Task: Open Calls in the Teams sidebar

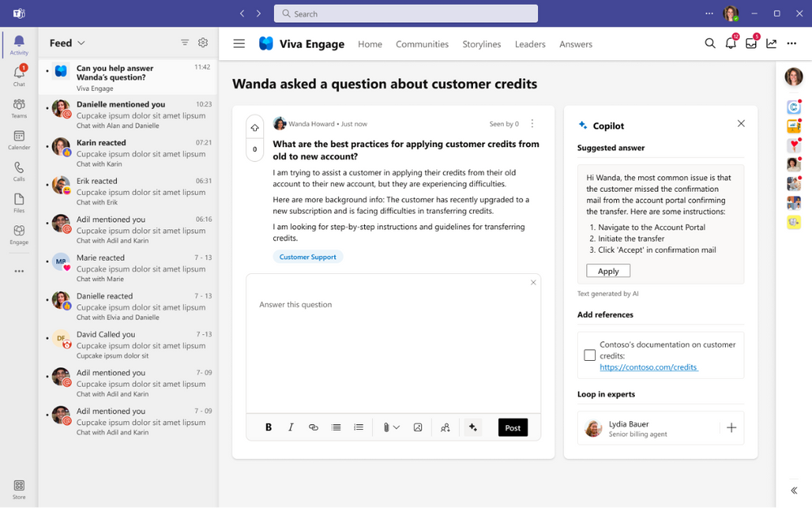Action: pos(19,172)
